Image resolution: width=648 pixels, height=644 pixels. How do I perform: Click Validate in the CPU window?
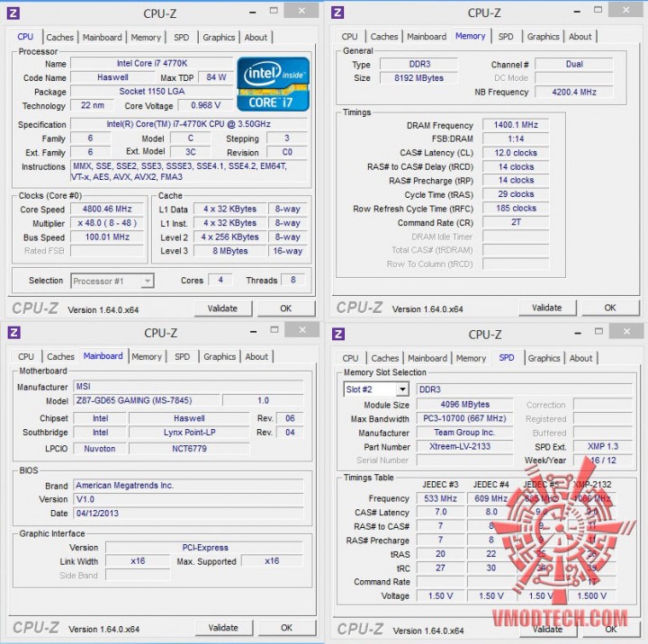[223, 309]
